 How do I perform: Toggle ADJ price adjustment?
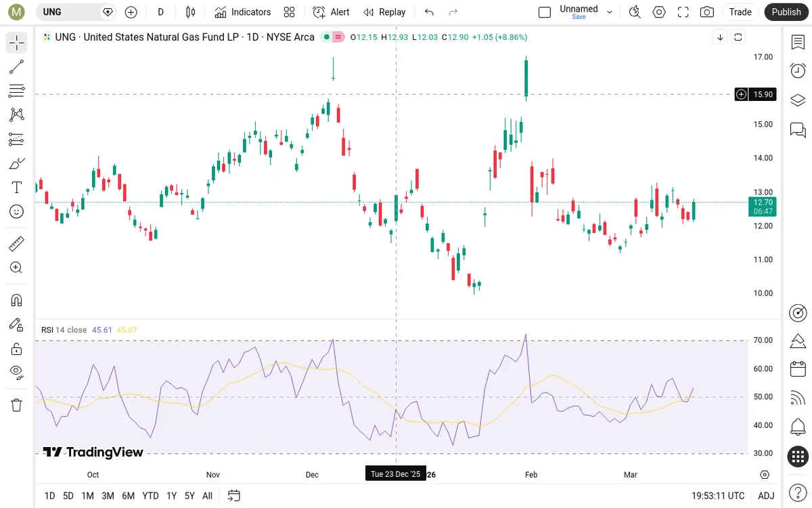pos(766,496)
